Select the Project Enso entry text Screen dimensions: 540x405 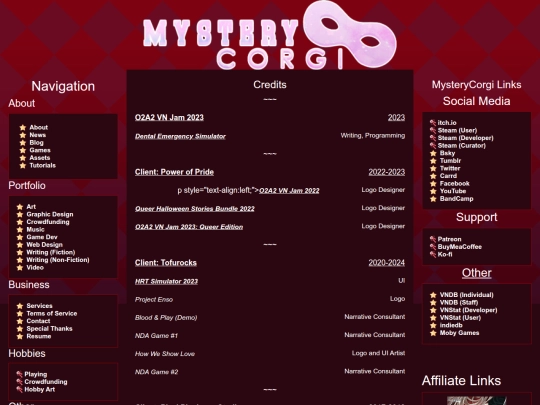click(x=154, y=300)
